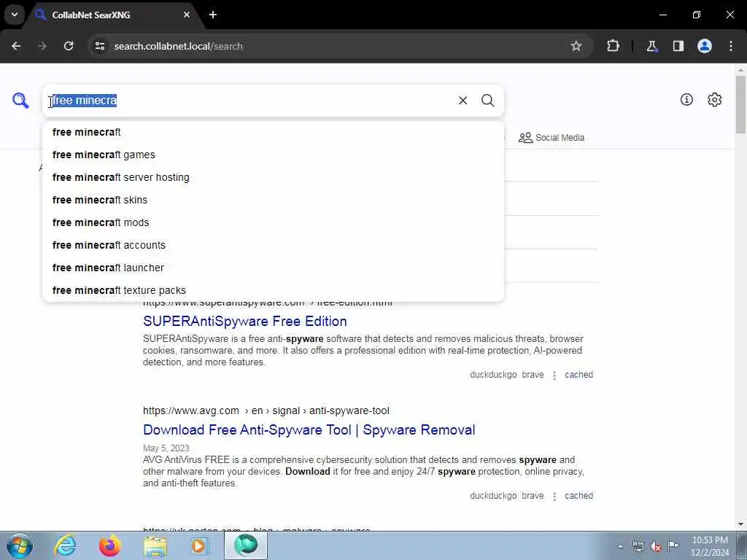The width and height of the screenshot is (747, 560).
Task: Select the Social Media category tab
Action: 551,138
